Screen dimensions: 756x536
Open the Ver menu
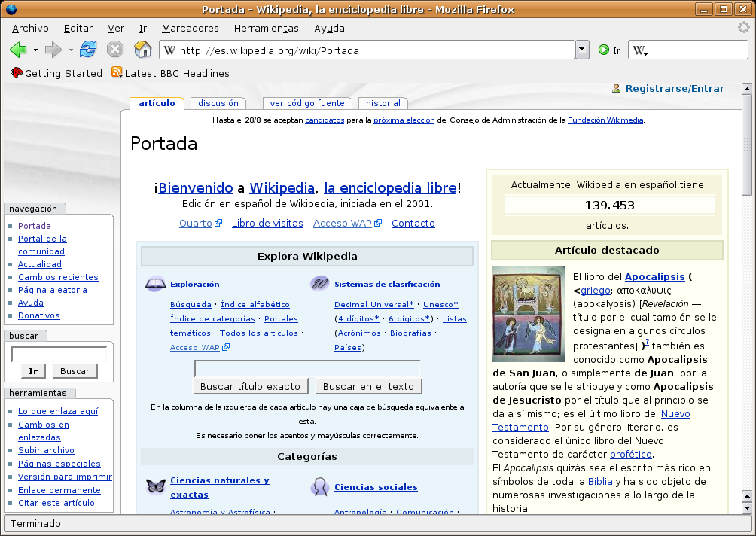tap(116, 28)
